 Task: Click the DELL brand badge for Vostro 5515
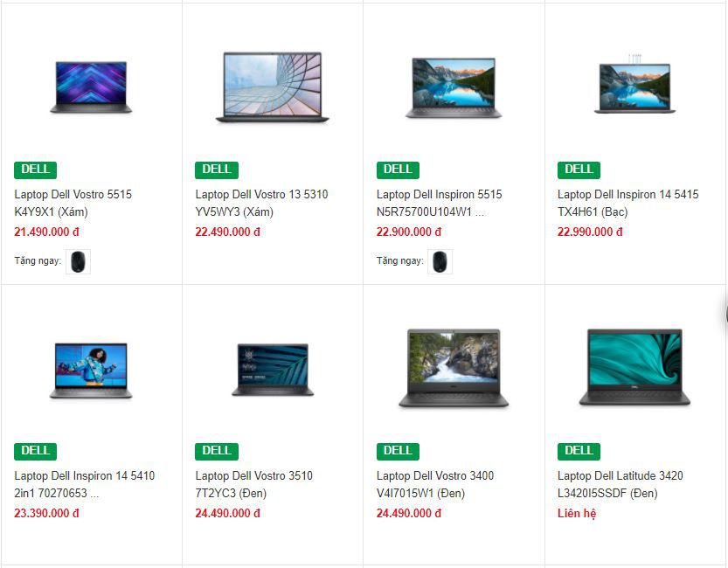tap(35, 170)
